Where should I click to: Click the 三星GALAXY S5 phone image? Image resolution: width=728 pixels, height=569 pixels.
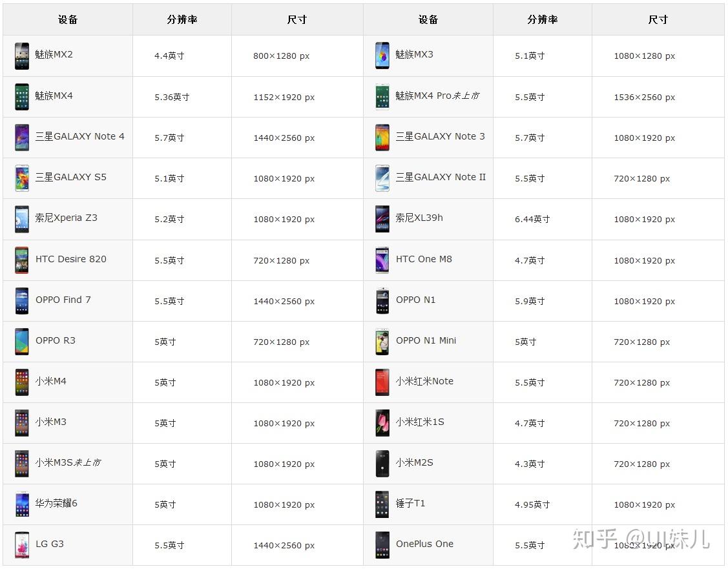tap(22, 178)
